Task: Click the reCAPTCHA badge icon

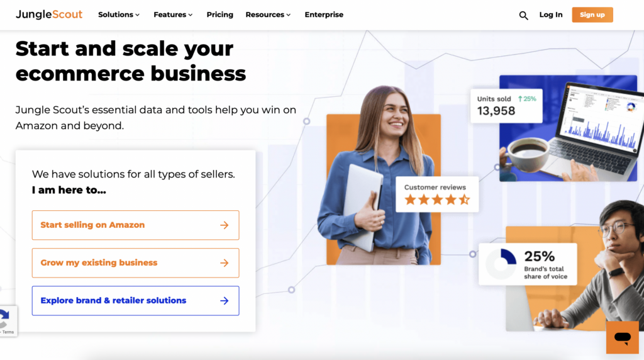Action: click(5, 319)
